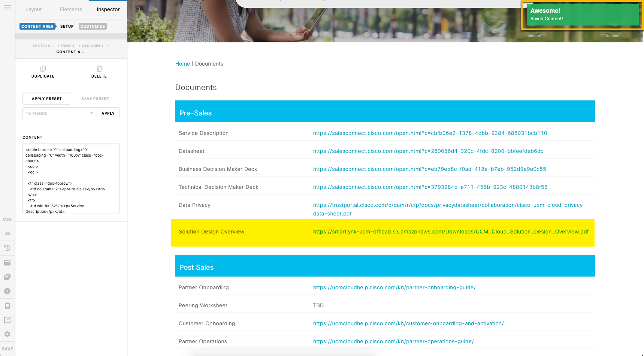644x356 pixels.
Task: Click the 'Partner Onboarding' row label
Action: [203, 287]
